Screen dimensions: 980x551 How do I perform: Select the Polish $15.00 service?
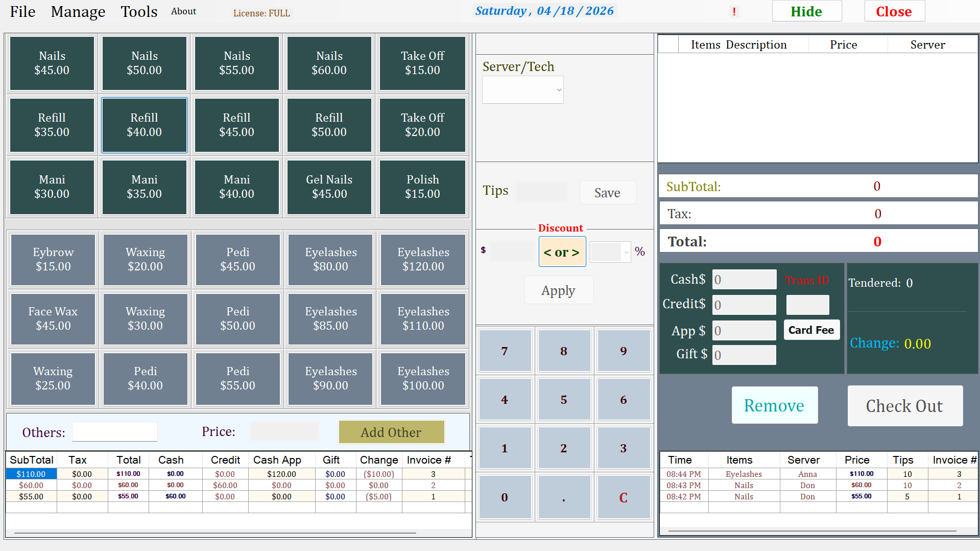point(422,187)
